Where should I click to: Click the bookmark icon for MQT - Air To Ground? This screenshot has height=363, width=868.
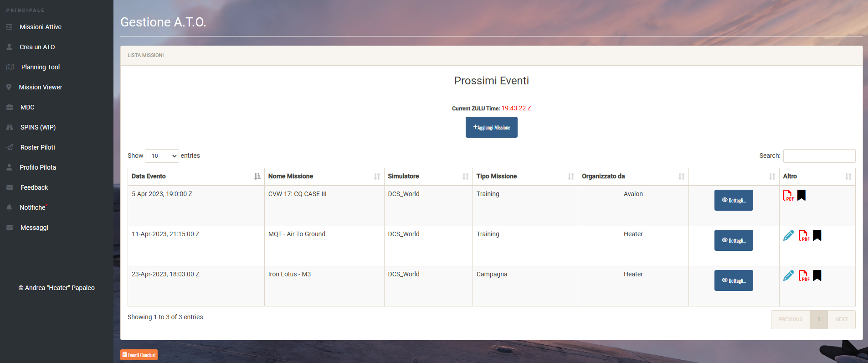click(817, 235)
